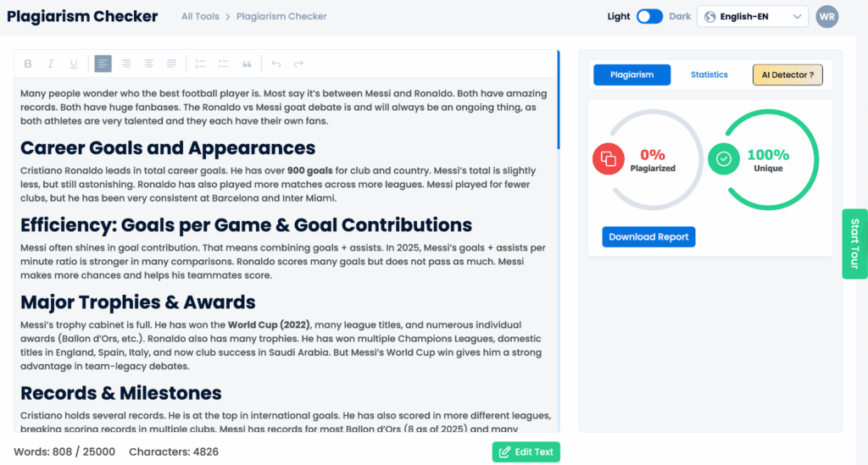Click the Download Report button
Image resolution: width=868 pixels, height=465 pixels.
[648, 237]
